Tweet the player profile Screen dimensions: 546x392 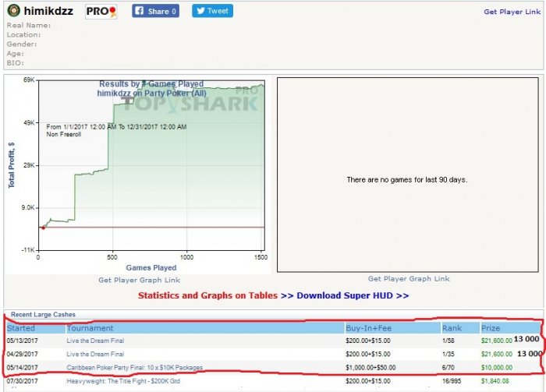[212, 11]
